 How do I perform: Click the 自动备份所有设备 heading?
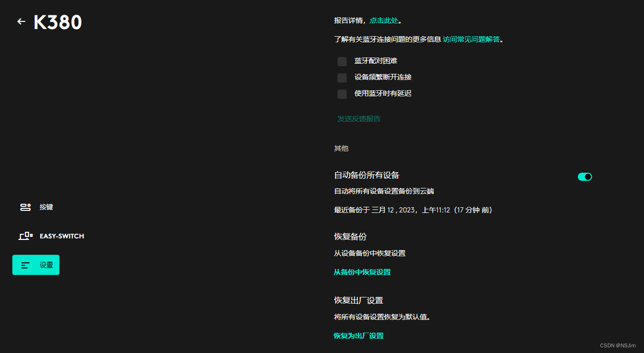tap(367, 175)
